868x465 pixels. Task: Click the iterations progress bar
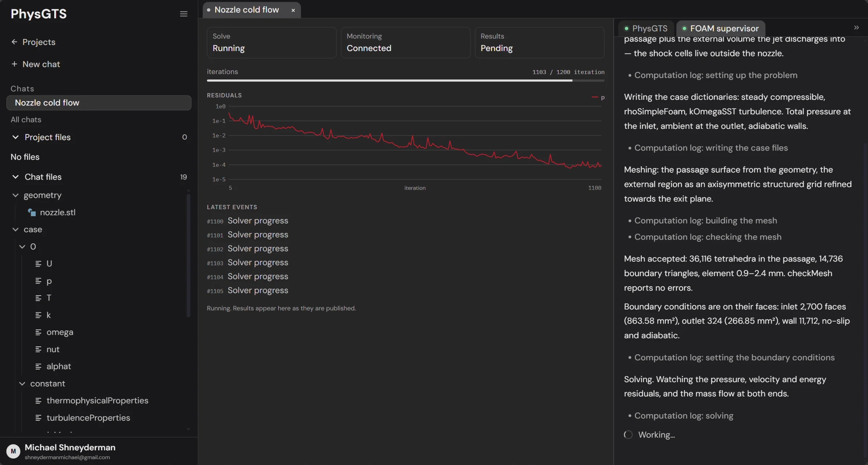(x=405, y=81)
